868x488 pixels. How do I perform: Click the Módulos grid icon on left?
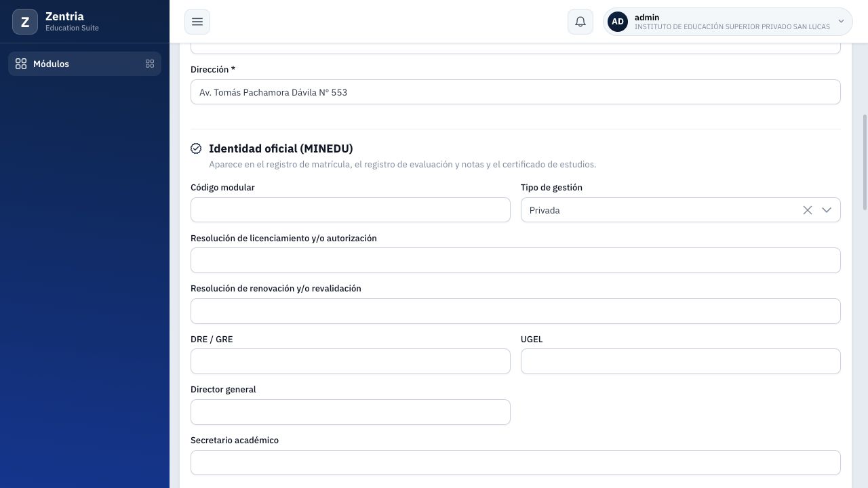tap(21, 64)
